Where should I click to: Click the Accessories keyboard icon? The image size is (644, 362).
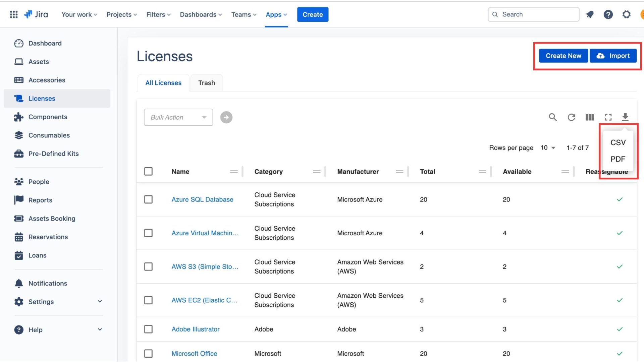[x=19, y=80]
